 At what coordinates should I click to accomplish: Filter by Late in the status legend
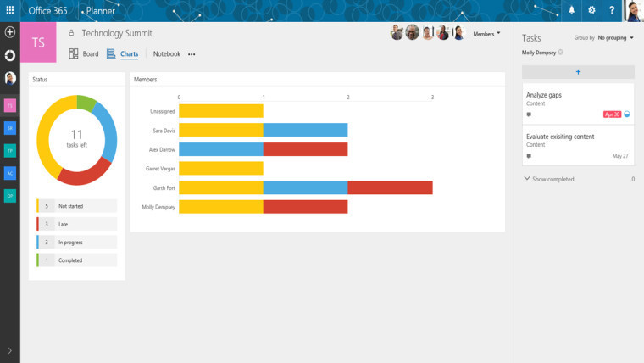(77, 224)
